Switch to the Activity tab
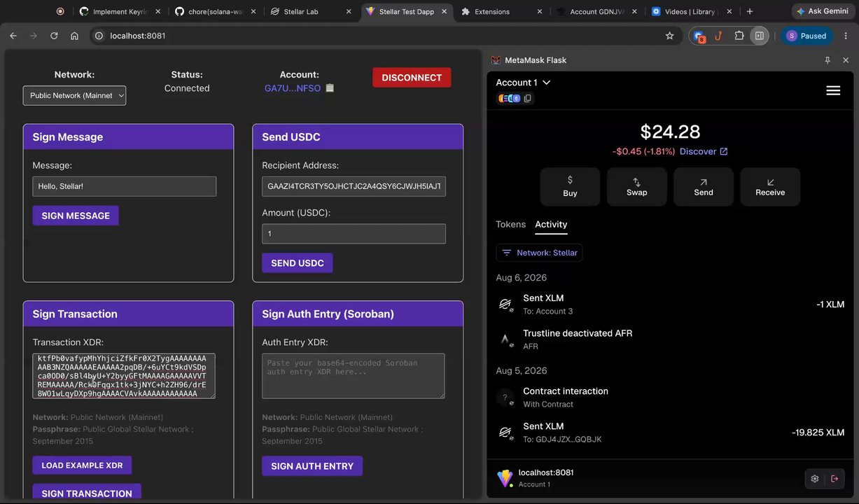The width and height of the screenshot is (859, 504). pyautogui.click(x=551, y=225)
